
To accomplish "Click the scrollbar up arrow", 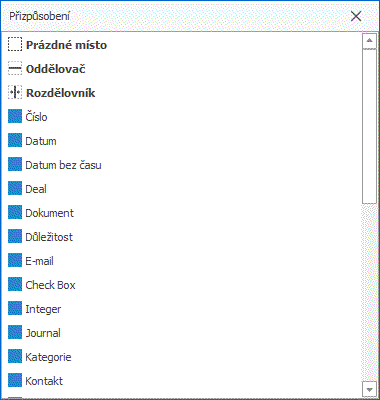I will [x=369, y=41].
